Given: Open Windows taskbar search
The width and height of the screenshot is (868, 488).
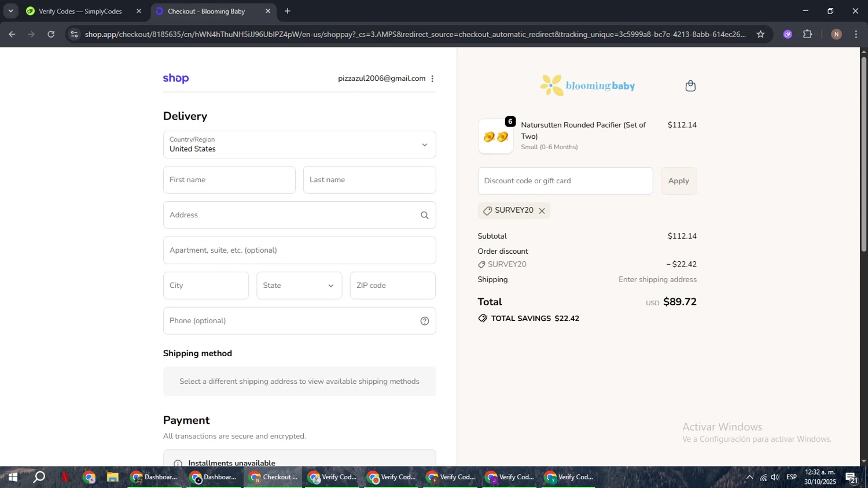Looking at the screenshot, I should click(x=39, y=478).
